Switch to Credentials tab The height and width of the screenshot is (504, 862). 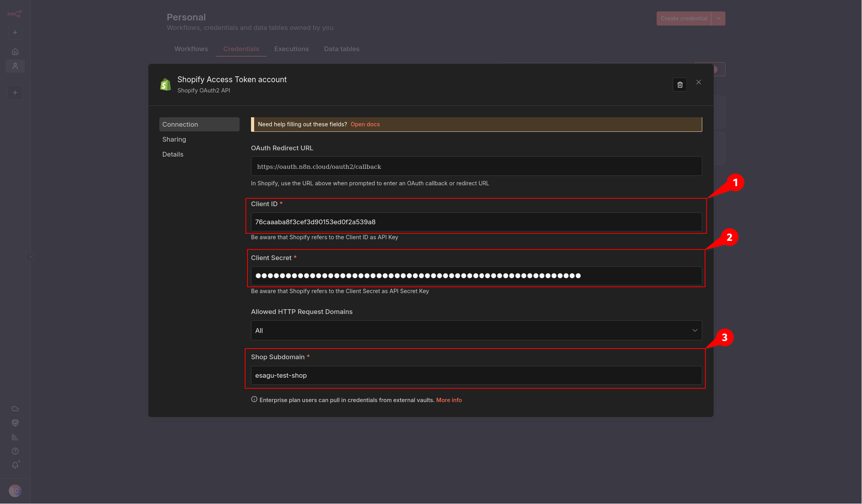[241, 49]
